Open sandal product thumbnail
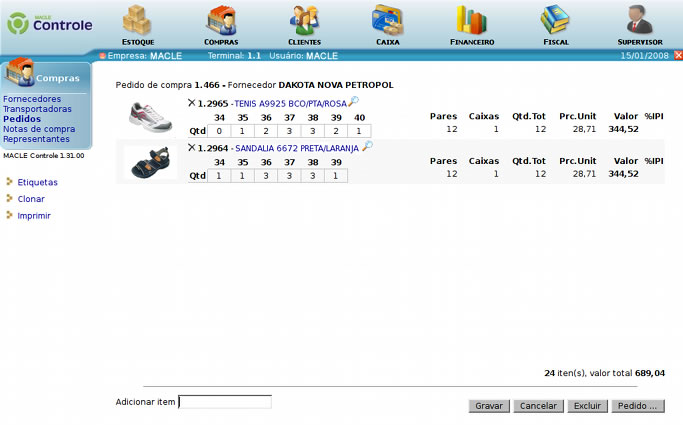 click(150, 162)
